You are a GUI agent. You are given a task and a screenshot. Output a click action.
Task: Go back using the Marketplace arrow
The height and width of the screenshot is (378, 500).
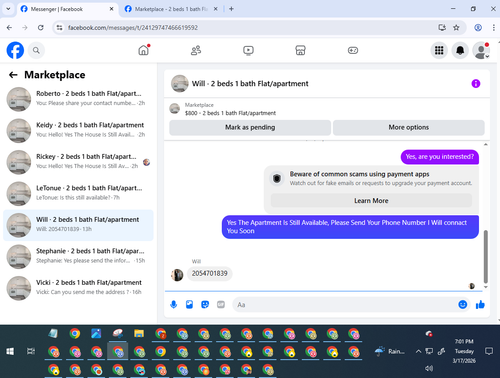click(x=13, y=75)
